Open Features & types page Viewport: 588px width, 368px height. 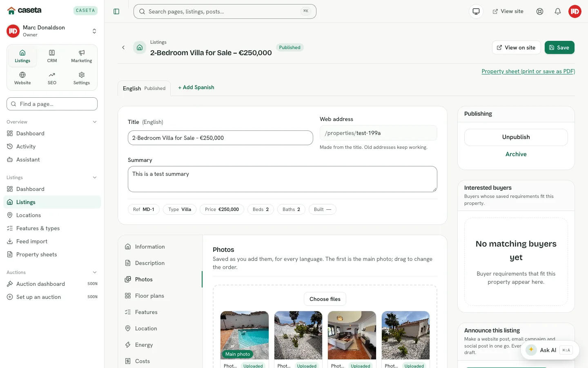52,228
